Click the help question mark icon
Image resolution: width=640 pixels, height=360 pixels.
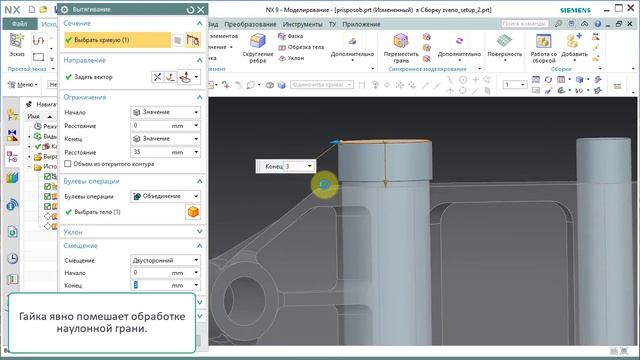[x=598, y=24]
